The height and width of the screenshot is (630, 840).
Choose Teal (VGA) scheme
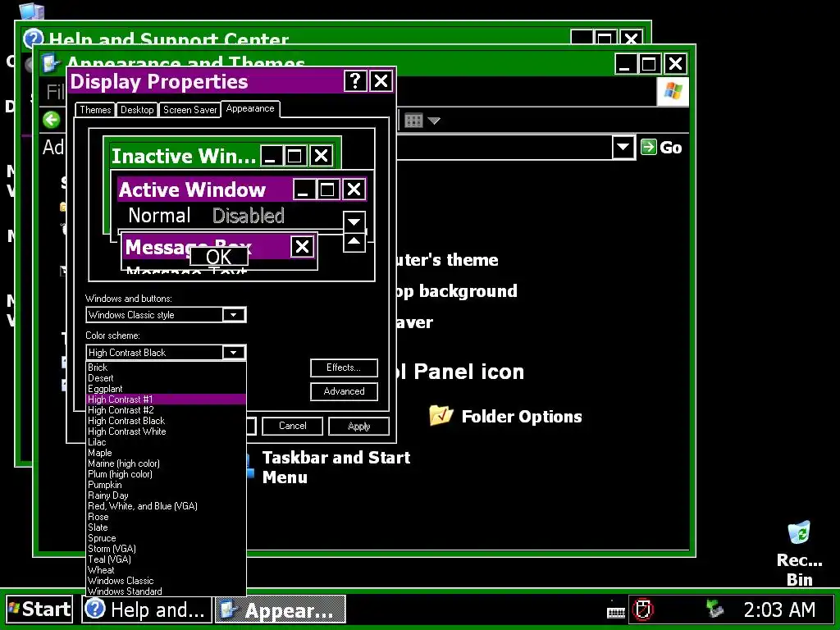[166, 559]
